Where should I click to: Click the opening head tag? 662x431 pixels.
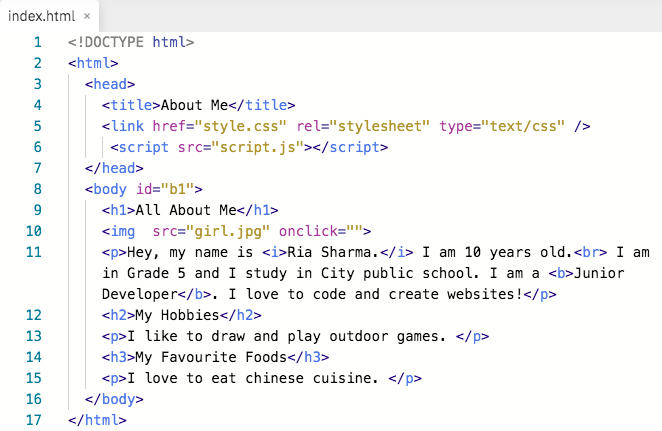110,84
